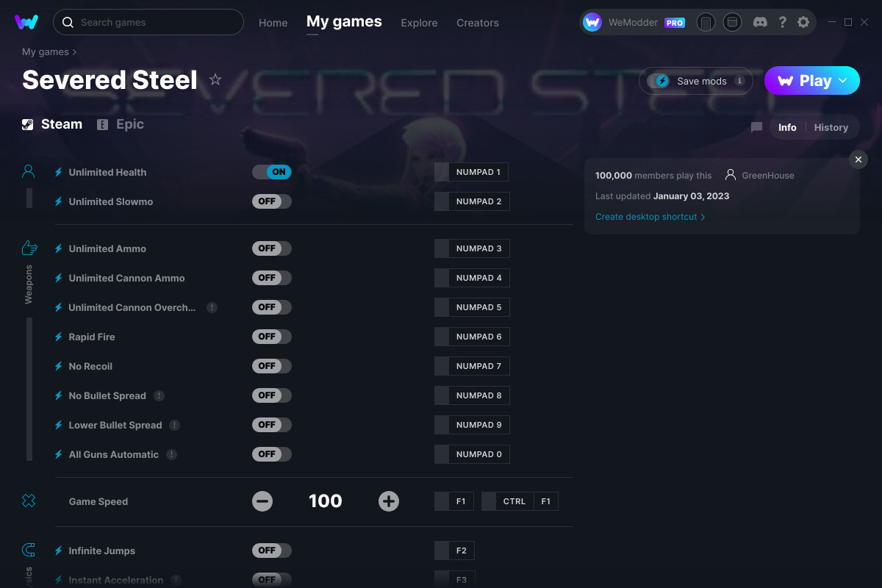Open the Create desktop shortcut link
The height and width of the screenshot is (588, 882).
point(645,217)
